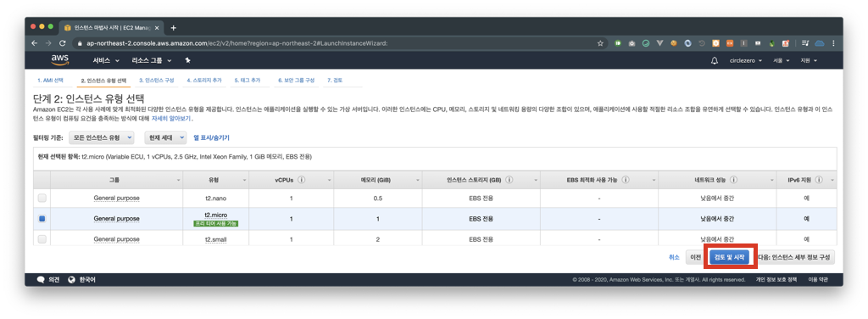Viewport: 868px width, 319px height.
Task: Click the globe language icon in footer
Action: coord(71,280)
